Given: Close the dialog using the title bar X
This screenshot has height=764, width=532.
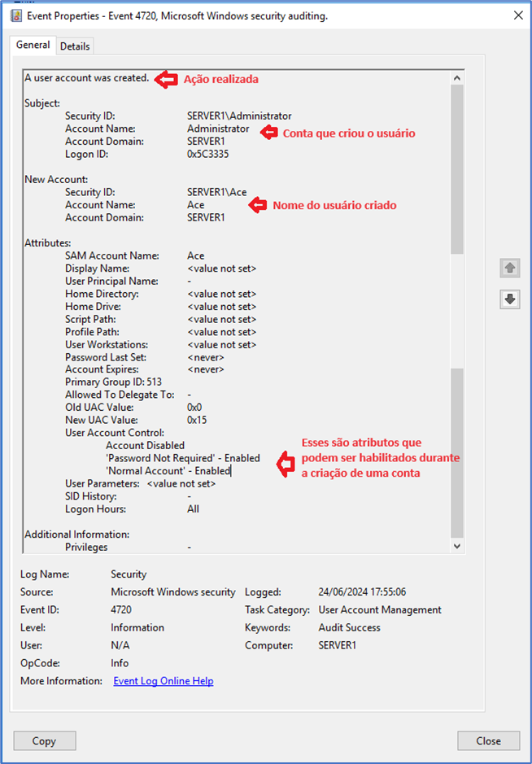Looking at the screenshot, I should [518, 15].
